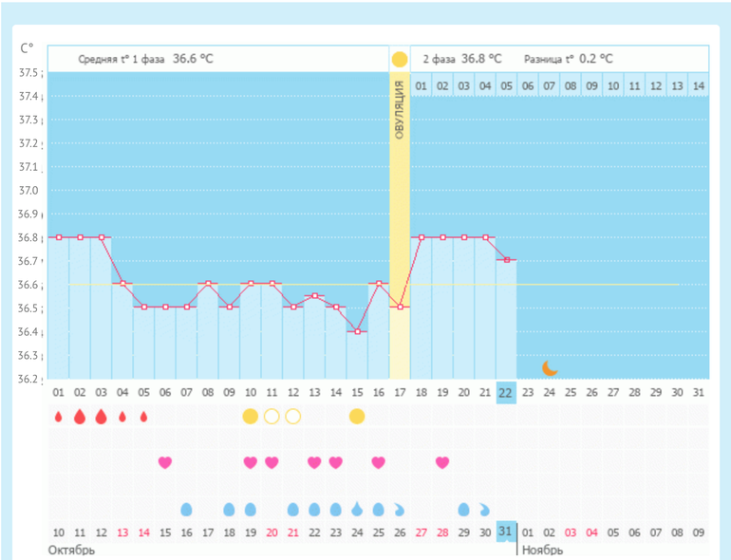
Task: Click the 36.4 temperature point on day 15
Action: 357,331
